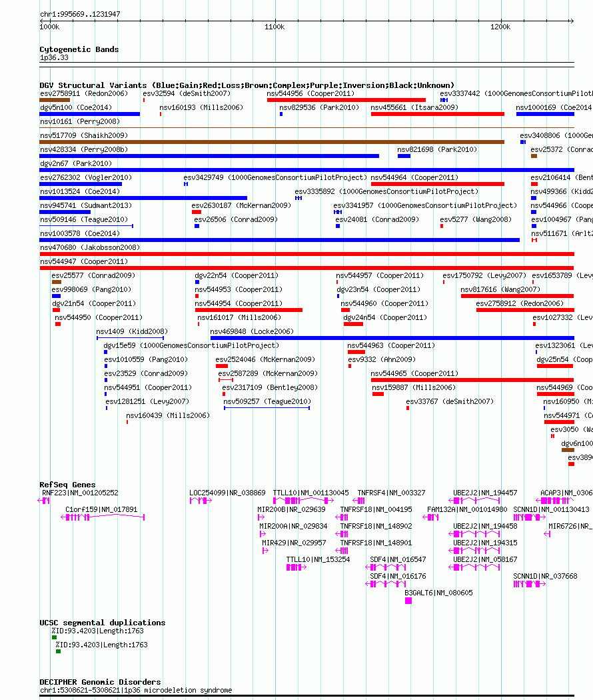The width and height of the screenshot is (593, 700).
Task: Select gene FAM132A|NM_001014980
Action: click(x=467, y=509)
